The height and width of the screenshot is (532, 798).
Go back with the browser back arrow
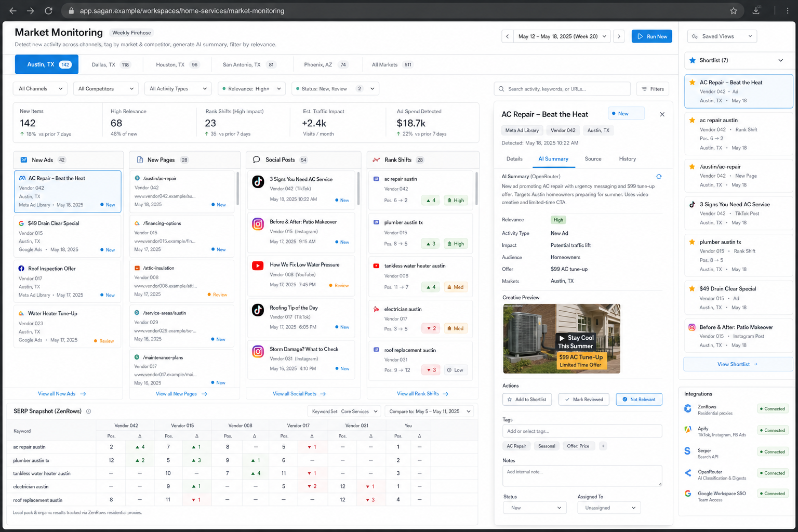point(13,10)
